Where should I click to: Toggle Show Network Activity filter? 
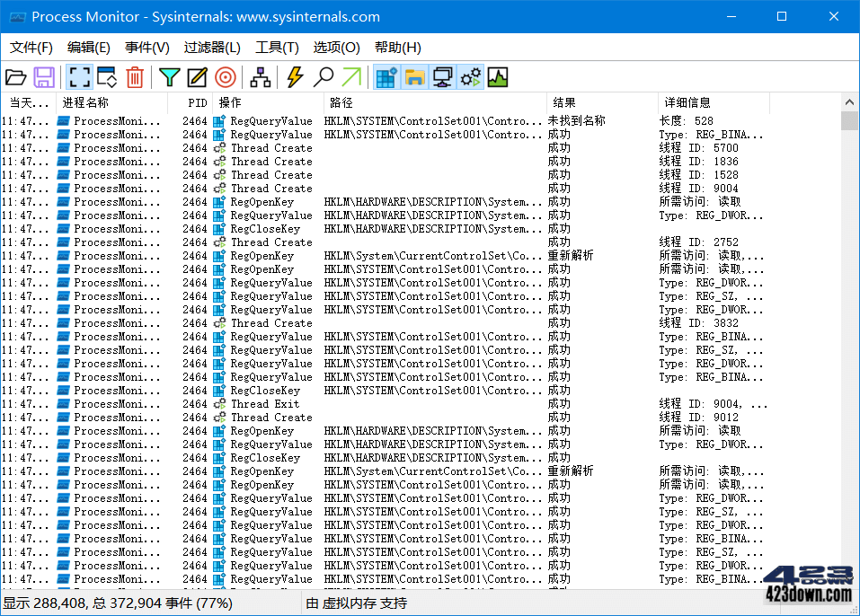[441, 77]
